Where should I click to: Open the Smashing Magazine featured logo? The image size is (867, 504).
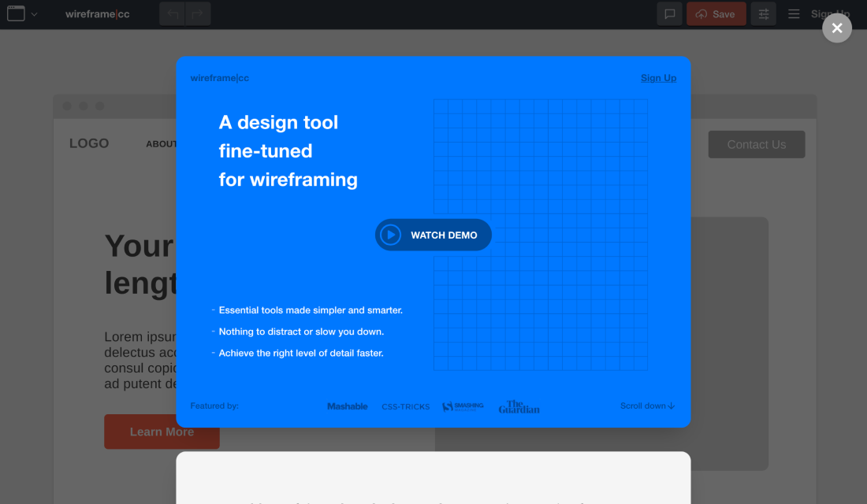463,406
